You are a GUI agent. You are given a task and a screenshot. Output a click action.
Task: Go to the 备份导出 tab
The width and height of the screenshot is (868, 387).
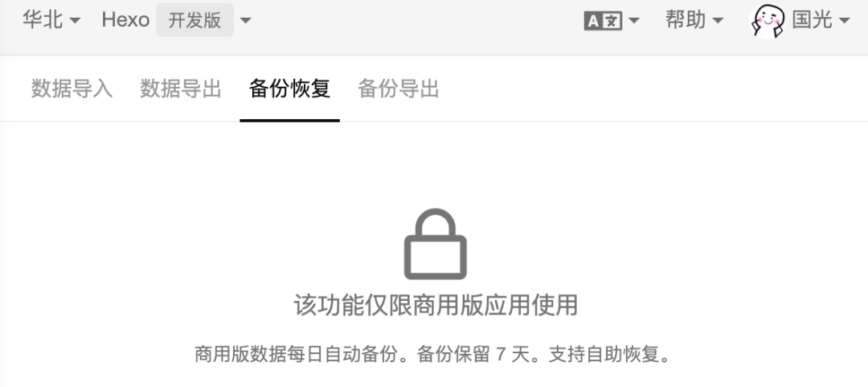click(399, 89)
